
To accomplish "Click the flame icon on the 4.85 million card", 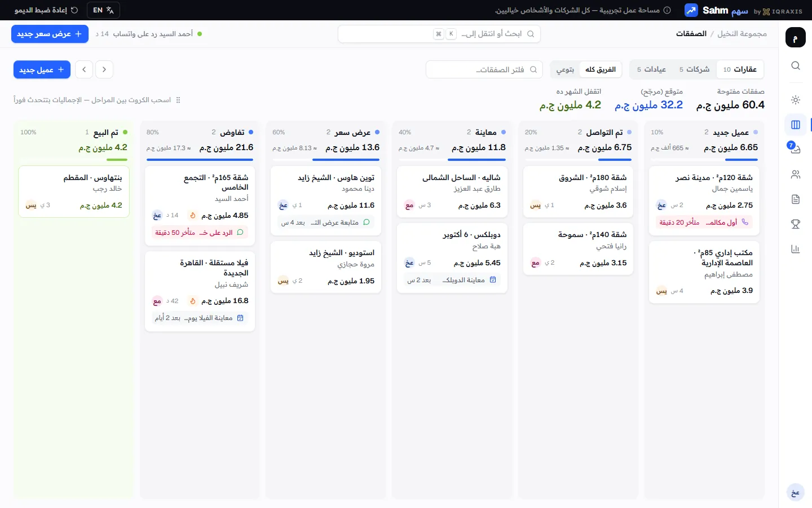I will [x=193, y=216].
